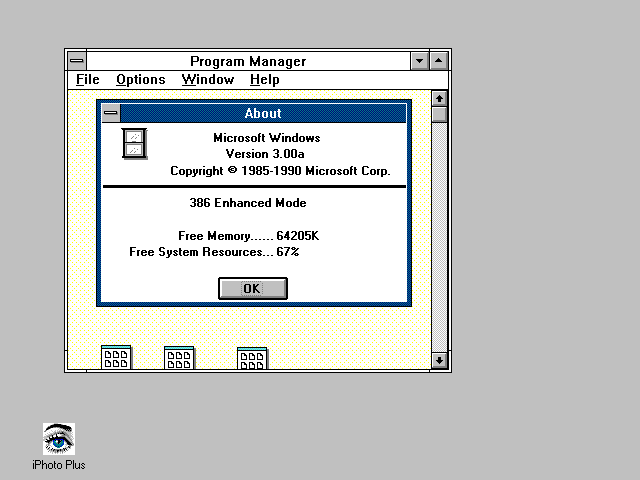Click the 'iPhoto Plus' icon label
640x480 pixels.
point(59,465)
